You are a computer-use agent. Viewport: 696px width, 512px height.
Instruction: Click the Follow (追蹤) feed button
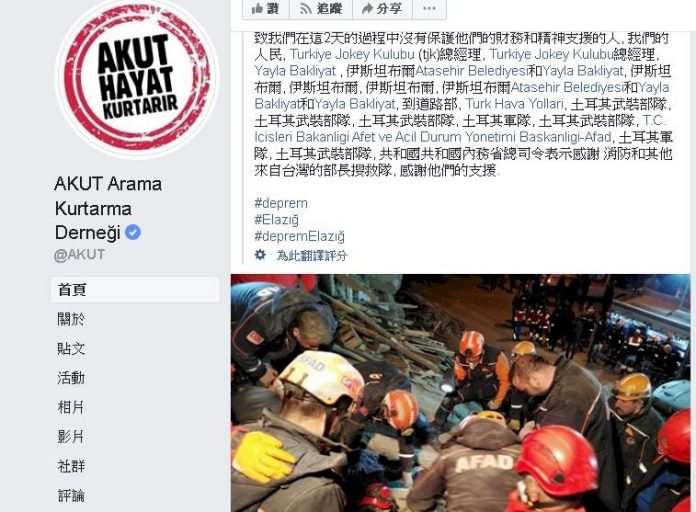[321, 9]
